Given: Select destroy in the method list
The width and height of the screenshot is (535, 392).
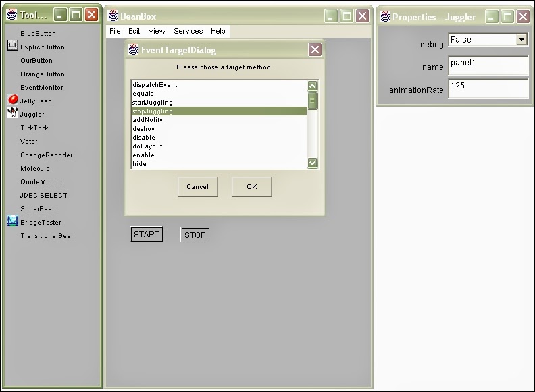Looking at the screenshot, I should 219,129.
